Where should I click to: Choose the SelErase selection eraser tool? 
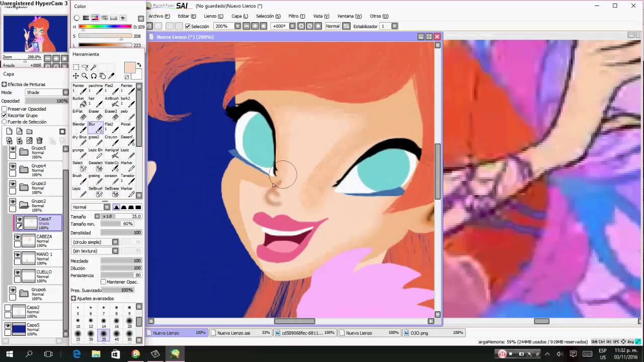(112, 192)
